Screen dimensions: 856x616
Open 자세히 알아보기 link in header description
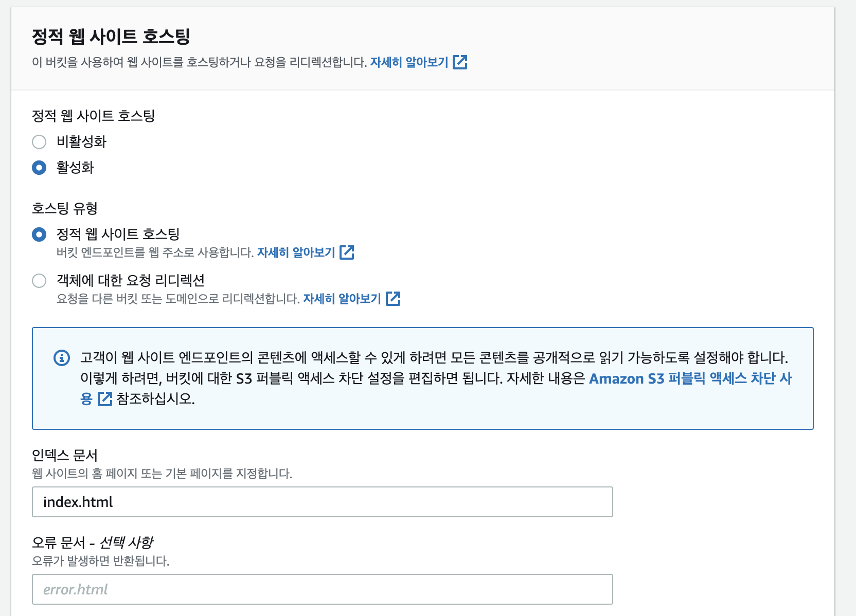click(409, 62)
